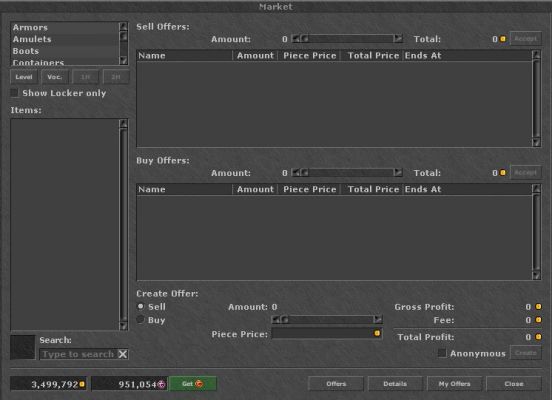Select the Buy radio button
The height and width of the screenshot is (400, 552).
point(140,319)
